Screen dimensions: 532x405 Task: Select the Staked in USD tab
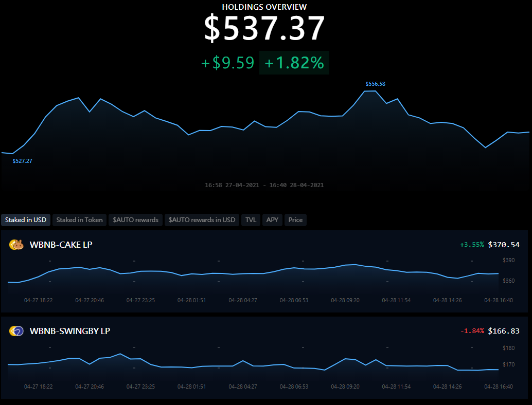(x=26, y=220)
